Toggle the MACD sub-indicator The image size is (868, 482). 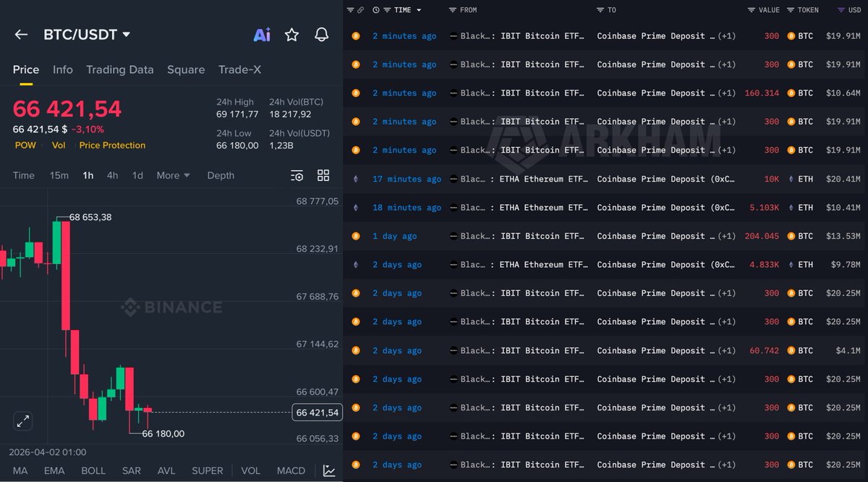(291, 470)
